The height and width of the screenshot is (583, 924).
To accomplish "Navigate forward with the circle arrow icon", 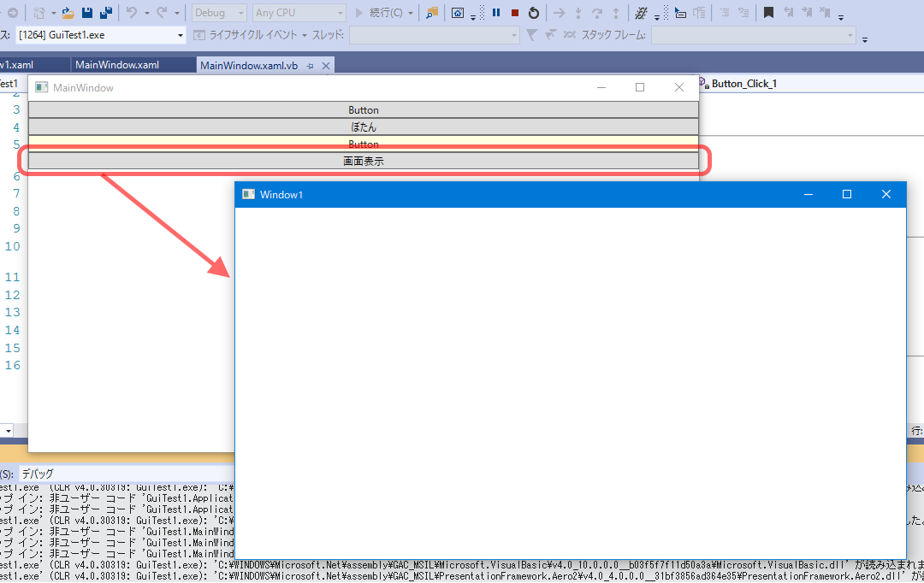I will (x=12, y=12).
